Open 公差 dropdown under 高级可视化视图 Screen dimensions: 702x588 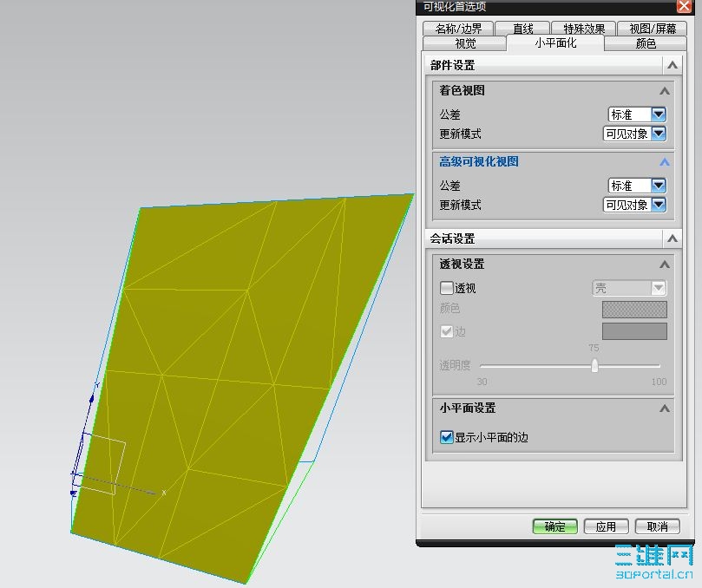pos(637,186)
